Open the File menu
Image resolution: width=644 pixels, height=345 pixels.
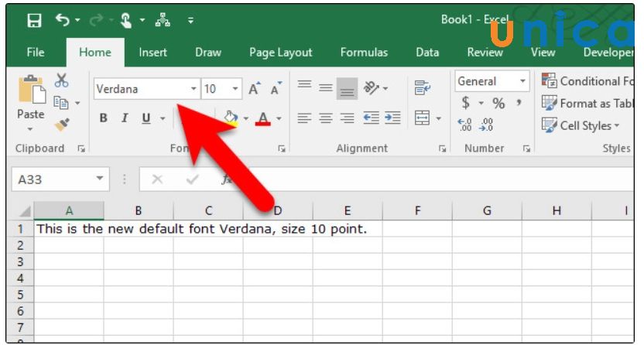[x=36, y=52]
